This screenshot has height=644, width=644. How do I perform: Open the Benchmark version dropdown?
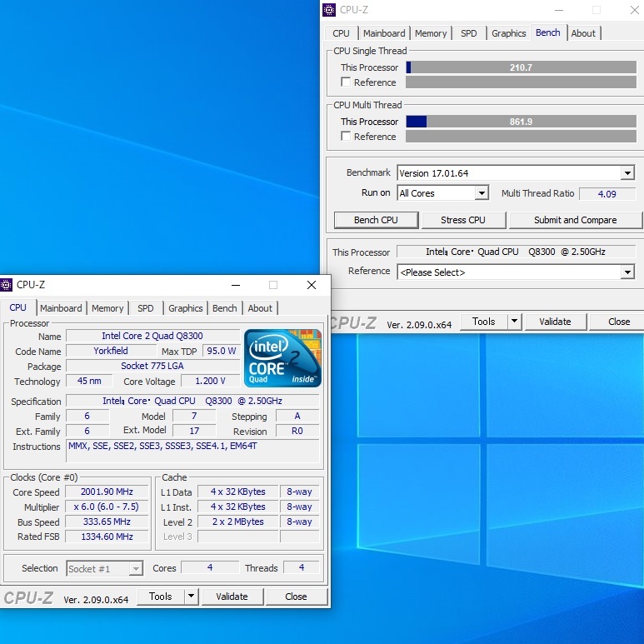[627, 173]
